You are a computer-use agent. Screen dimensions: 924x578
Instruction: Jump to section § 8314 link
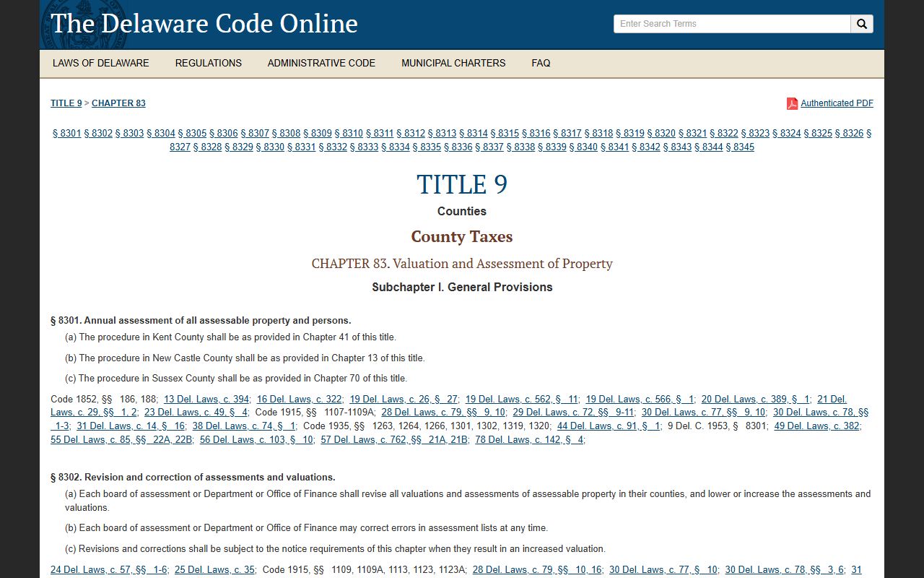tap(474, 134)
